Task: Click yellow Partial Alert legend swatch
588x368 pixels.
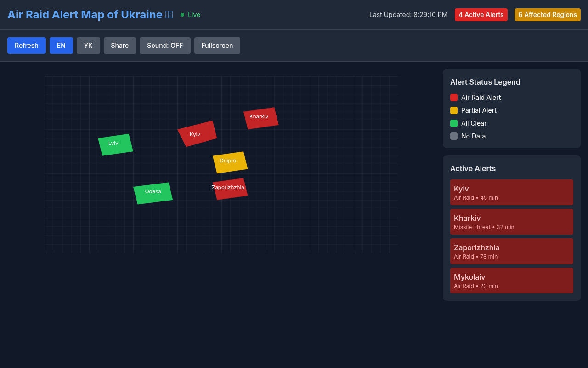Action: 454,110
